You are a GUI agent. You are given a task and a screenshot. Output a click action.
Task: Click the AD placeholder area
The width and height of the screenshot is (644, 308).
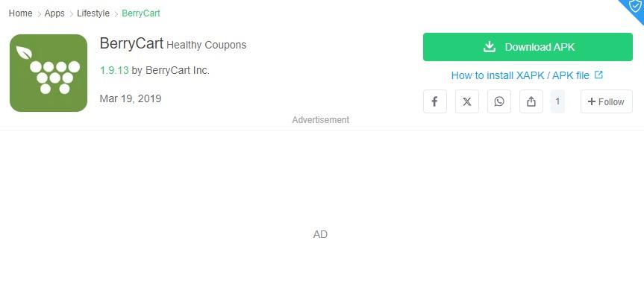click(x=320, y=234)
